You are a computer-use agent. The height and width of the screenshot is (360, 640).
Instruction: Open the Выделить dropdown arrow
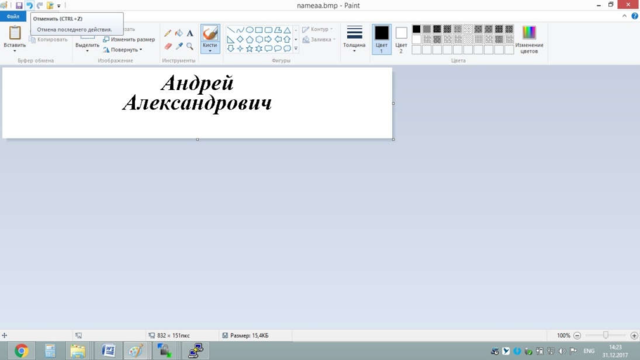click(87, 51)
